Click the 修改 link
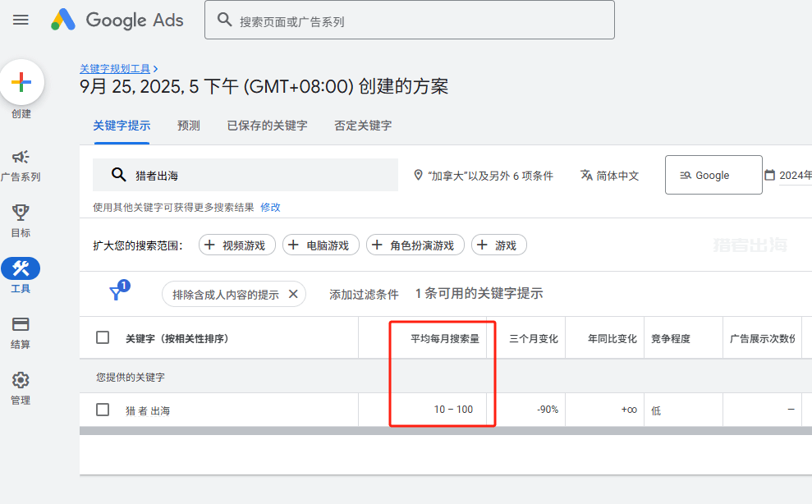This screenshot has width=812, height=504. coord(270,207)
